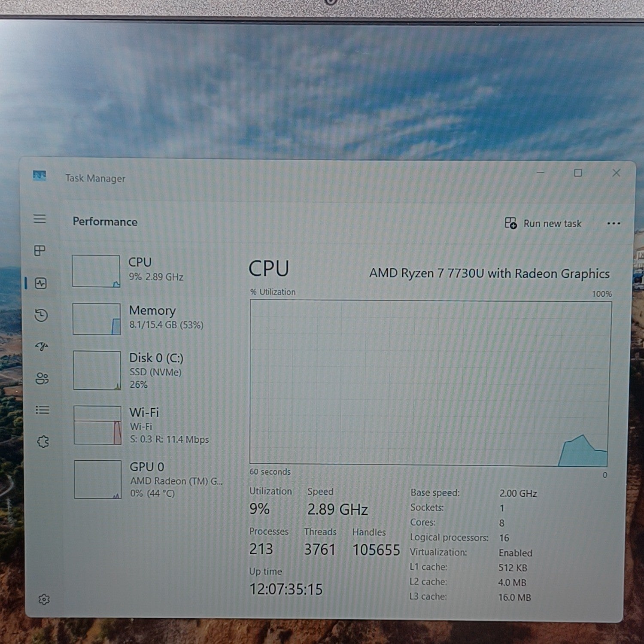The height and width of the screenshot is (644, 644).
Task: Click the L2 cache 4.0 MB value
Action: (x=512, y=583)
